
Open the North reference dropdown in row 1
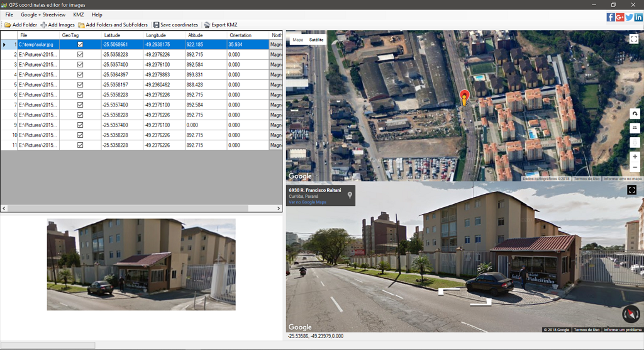(275, 45)
